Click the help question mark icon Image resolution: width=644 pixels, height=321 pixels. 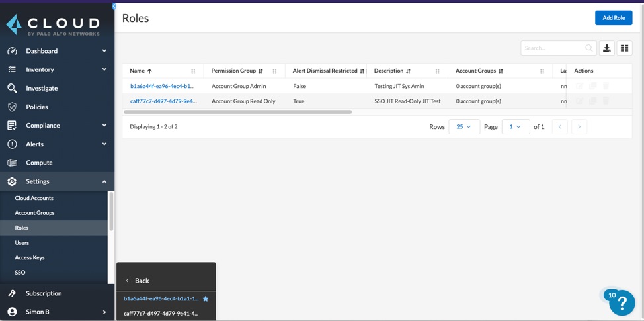(x=622, y=303)
